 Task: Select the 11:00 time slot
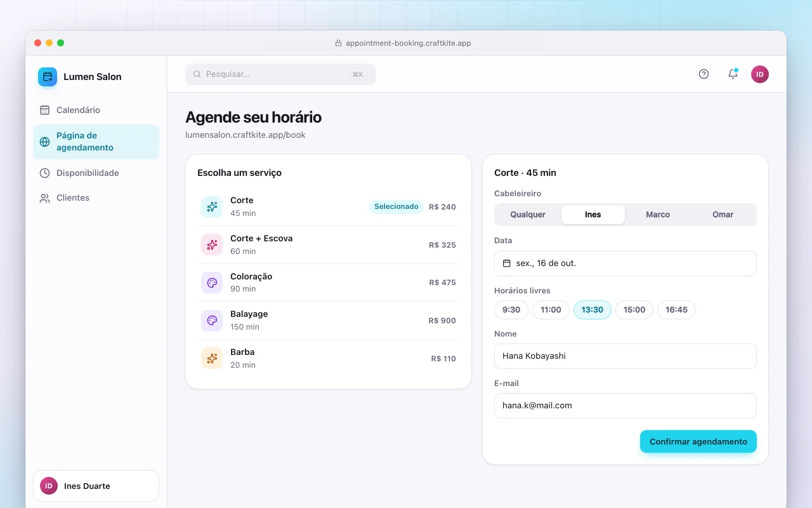tap(551, 310)
